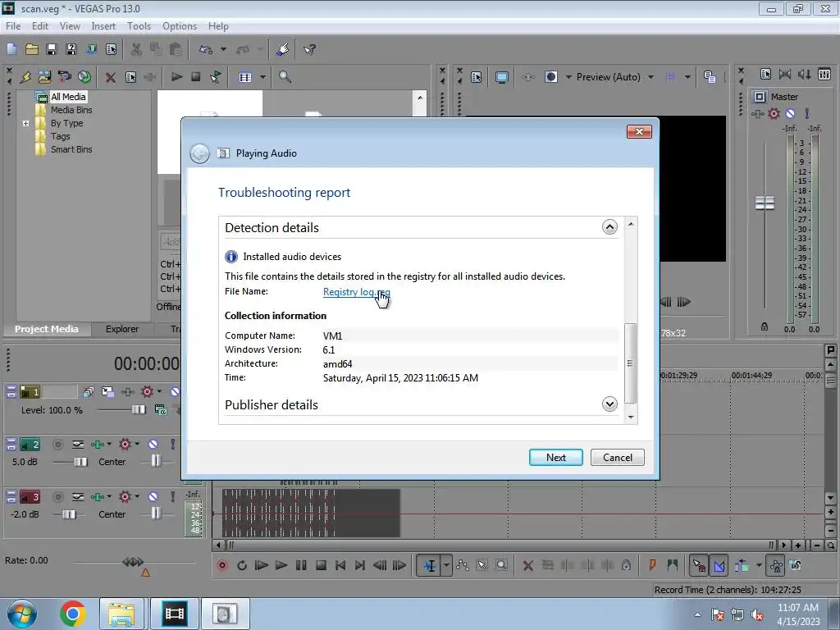Click the Search media magnifier icon
Image resolution: width=840 pixels, height=630 pixels.
click(x=285, y=77)
